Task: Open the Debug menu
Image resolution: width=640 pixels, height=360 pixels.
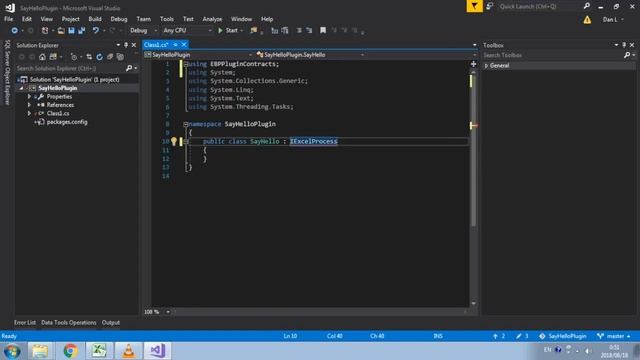Action: [119, 19]
